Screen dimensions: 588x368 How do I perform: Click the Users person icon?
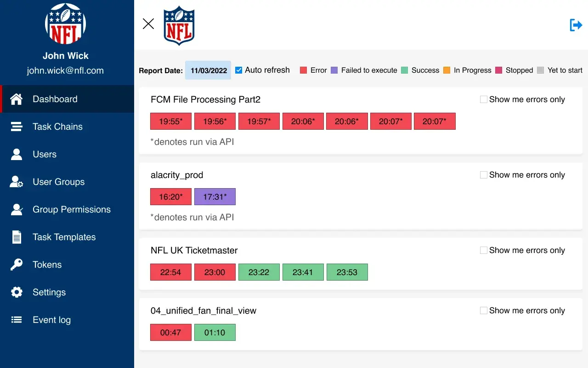point(17,154)
